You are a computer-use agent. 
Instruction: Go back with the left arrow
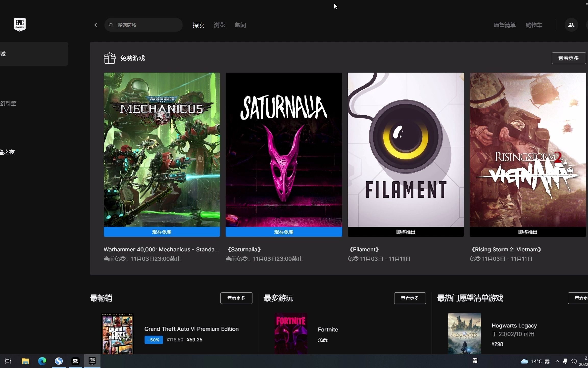click(x=96, y=25)
